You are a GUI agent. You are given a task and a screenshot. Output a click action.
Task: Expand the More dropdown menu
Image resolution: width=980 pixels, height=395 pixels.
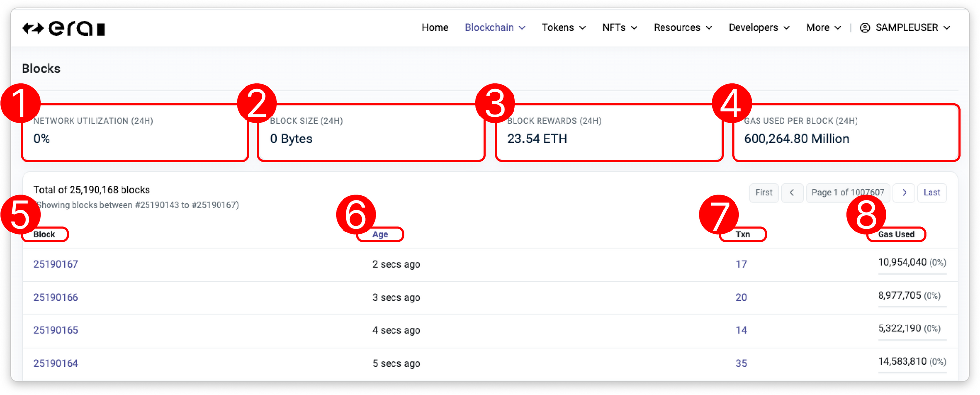(x=824, y=28)
